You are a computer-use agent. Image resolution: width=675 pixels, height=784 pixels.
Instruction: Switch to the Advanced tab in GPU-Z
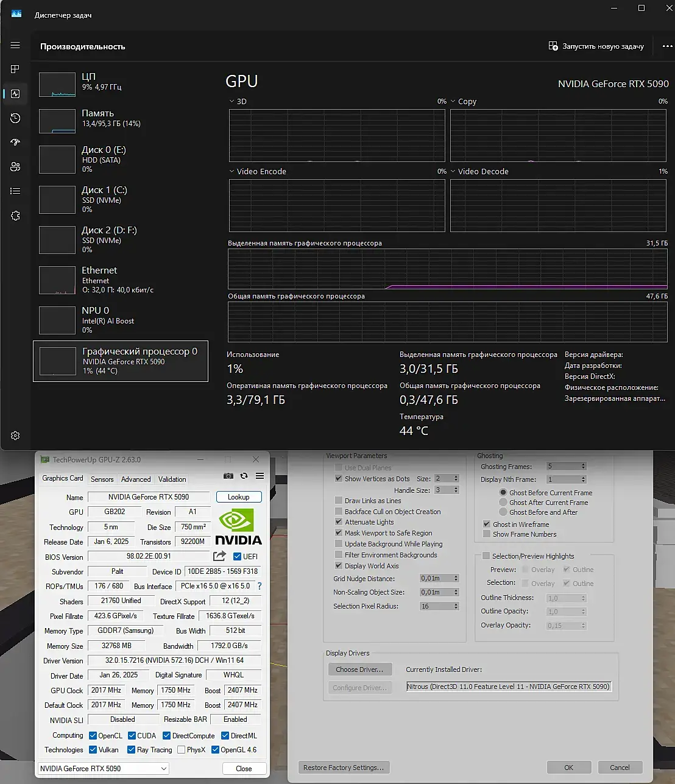tap(136, 479)
